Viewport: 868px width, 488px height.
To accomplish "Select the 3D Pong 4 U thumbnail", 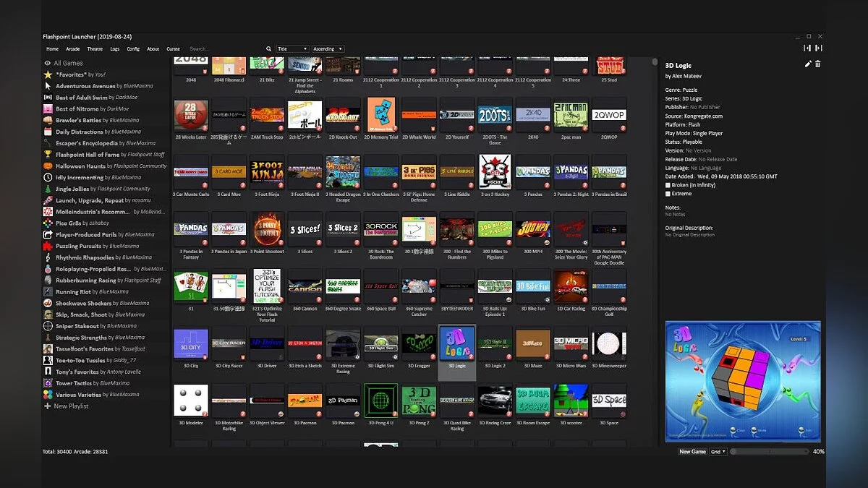I will [381, 401].
